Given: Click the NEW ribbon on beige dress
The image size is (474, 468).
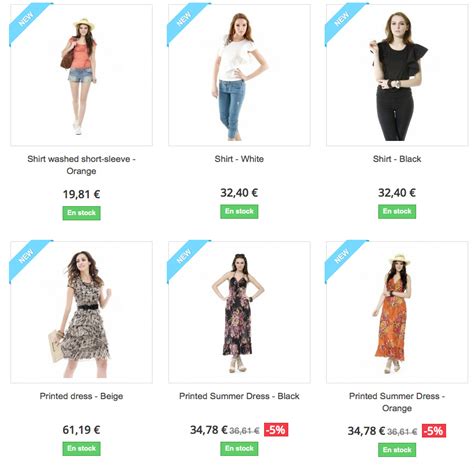Looking at the screenshot, I should pos(26,257).
